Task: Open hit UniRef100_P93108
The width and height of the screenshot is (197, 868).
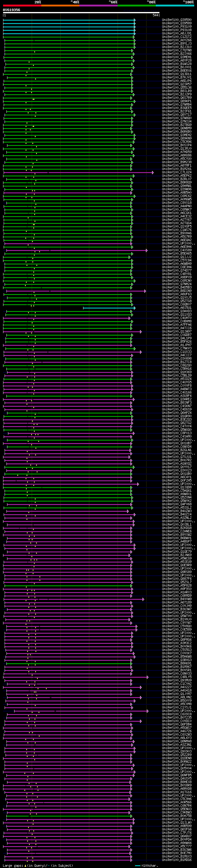Action: [x=177, y=30]
